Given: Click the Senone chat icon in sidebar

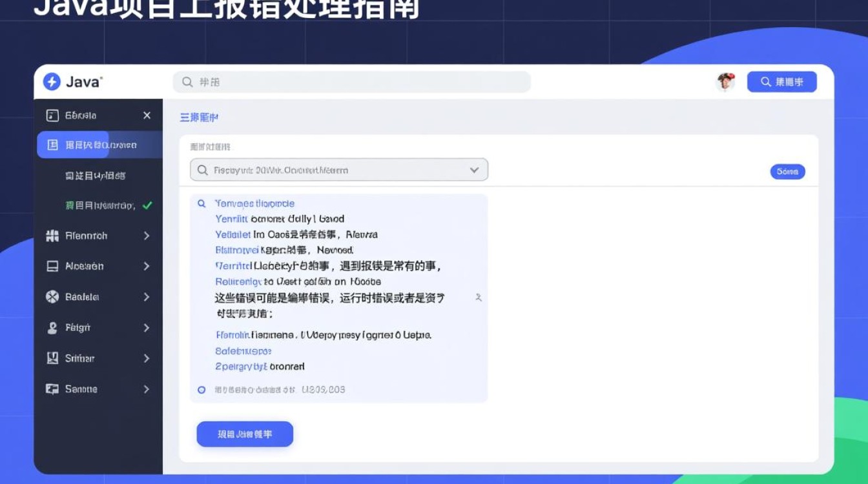Looking at the screenshot, I should point(52,389).
